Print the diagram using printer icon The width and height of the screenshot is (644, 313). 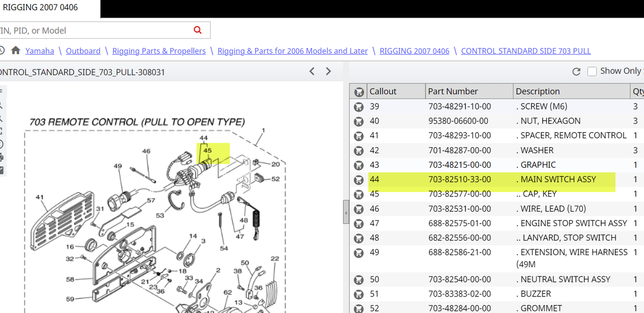click(x=2, y=157)
